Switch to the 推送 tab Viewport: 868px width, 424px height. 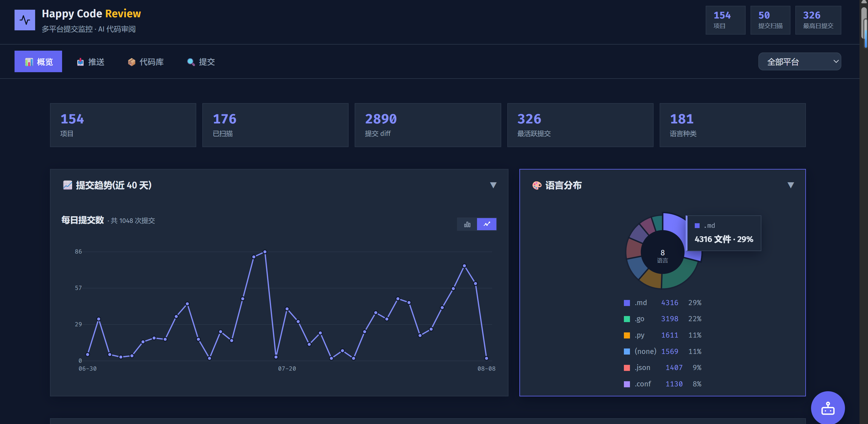coord(91,62)
